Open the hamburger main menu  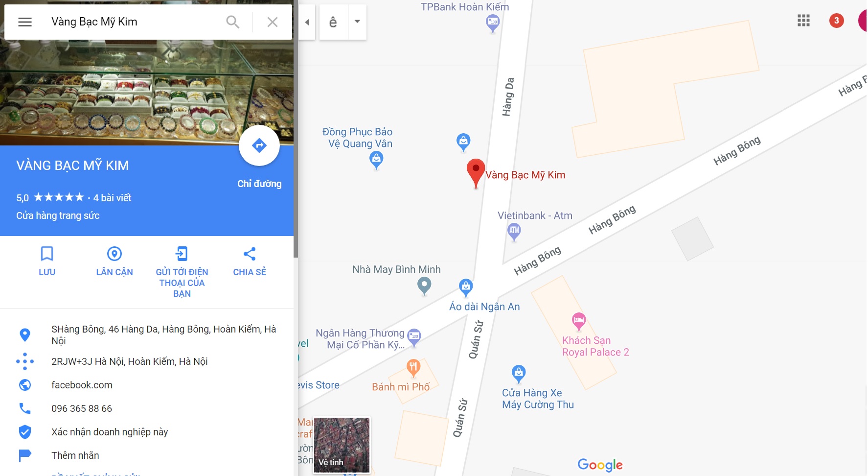click(25, 22)
